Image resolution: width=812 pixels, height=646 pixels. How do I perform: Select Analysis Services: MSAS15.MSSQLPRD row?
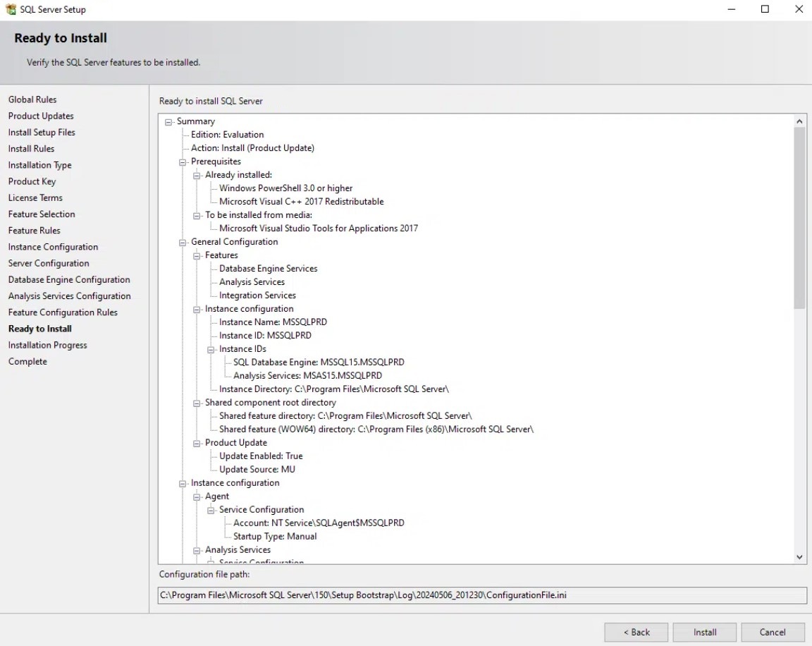pyautogui.click(x=307, y=376)
